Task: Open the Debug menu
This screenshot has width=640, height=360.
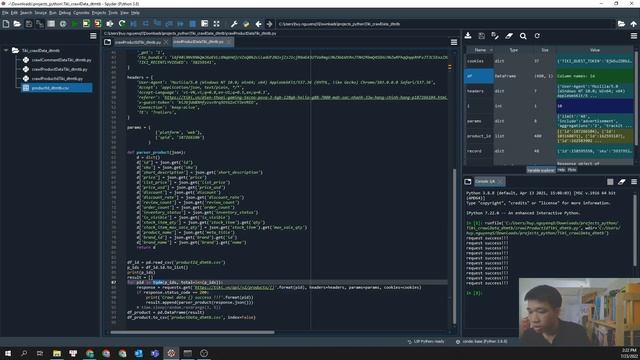Action: pos(64,13)
